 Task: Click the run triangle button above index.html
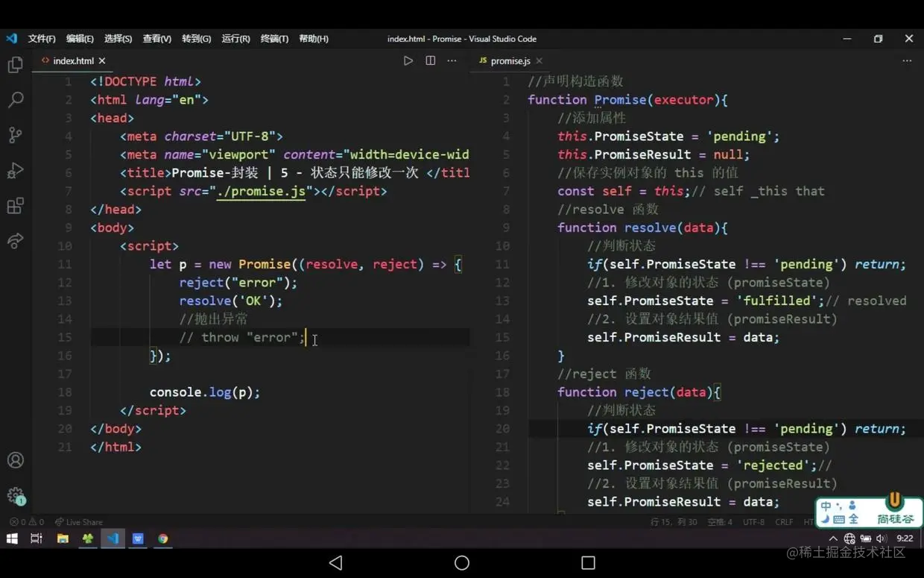408,60
